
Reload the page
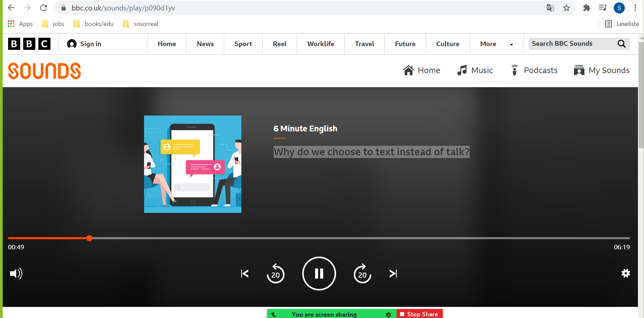click(43, 8)
